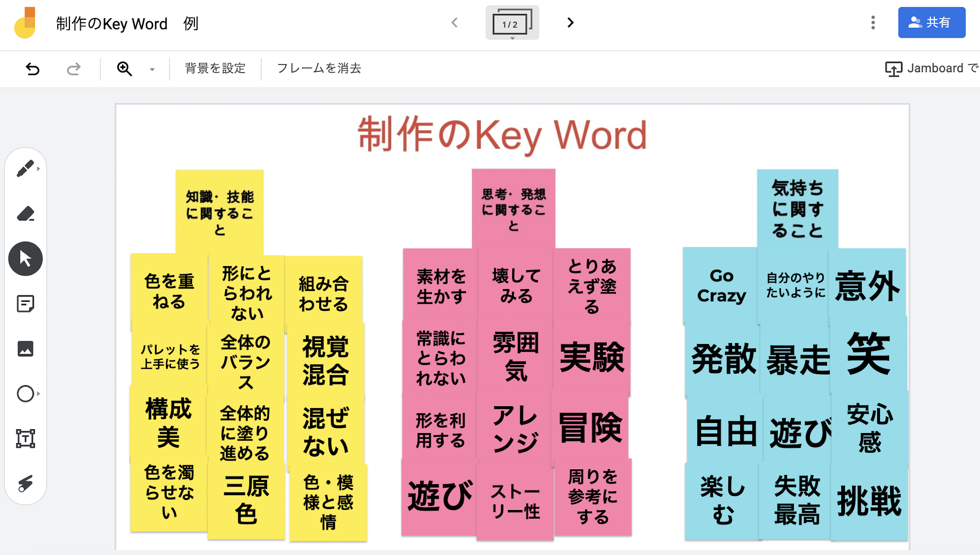This screenshot has width=980, height=555.
Task: Click the jam title 制作のKey Word 例
Action: point(127,23)
